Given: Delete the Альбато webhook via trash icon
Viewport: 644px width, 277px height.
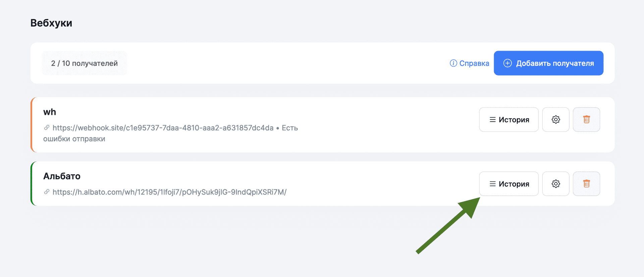Looking at the screenshot, I should click(586, 184).
